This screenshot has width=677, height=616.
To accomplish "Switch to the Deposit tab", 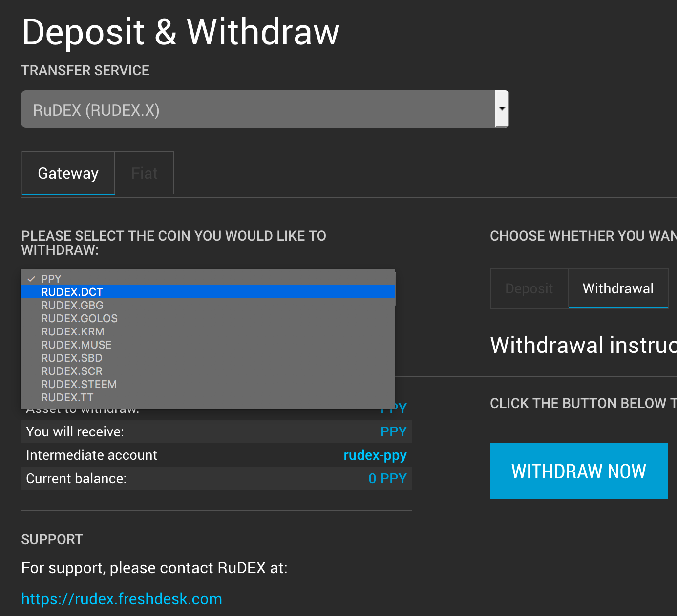I will tap(529, 288).
